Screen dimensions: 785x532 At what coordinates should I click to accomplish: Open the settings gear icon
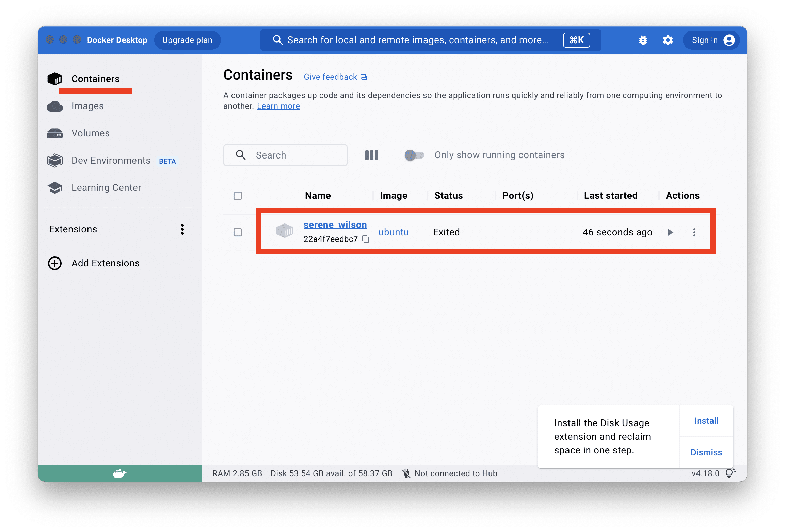click(668, 40)
